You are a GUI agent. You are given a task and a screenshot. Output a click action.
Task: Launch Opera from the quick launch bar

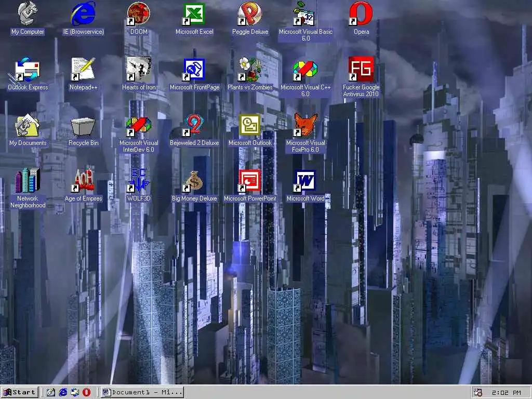[x=87, y=392]
